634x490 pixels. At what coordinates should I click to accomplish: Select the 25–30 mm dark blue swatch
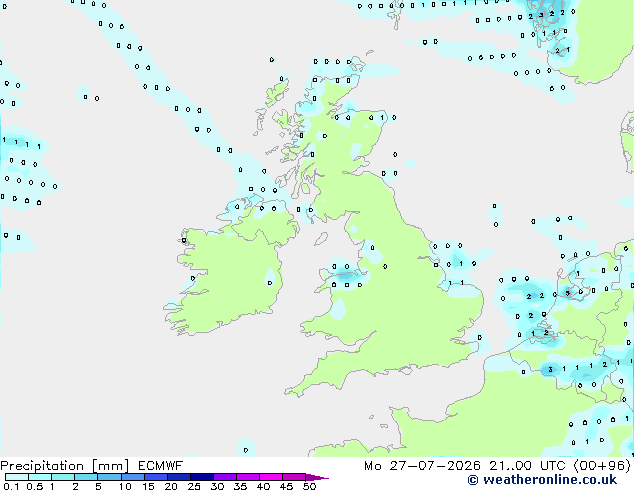[201, 477]
